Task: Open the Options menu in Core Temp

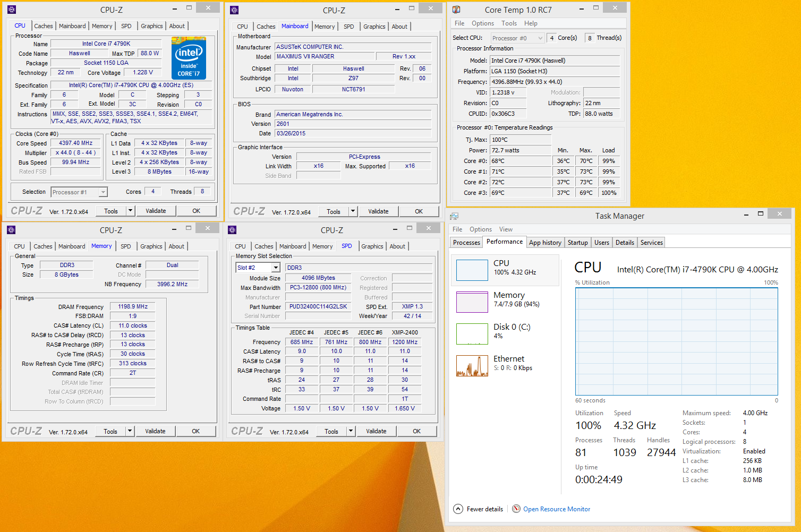Action: point(483,23)
